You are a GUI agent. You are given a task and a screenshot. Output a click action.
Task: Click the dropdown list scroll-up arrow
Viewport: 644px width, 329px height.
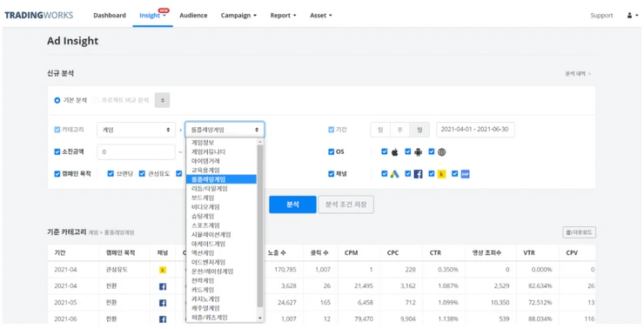pyautogui.click(x=260, y=142)
